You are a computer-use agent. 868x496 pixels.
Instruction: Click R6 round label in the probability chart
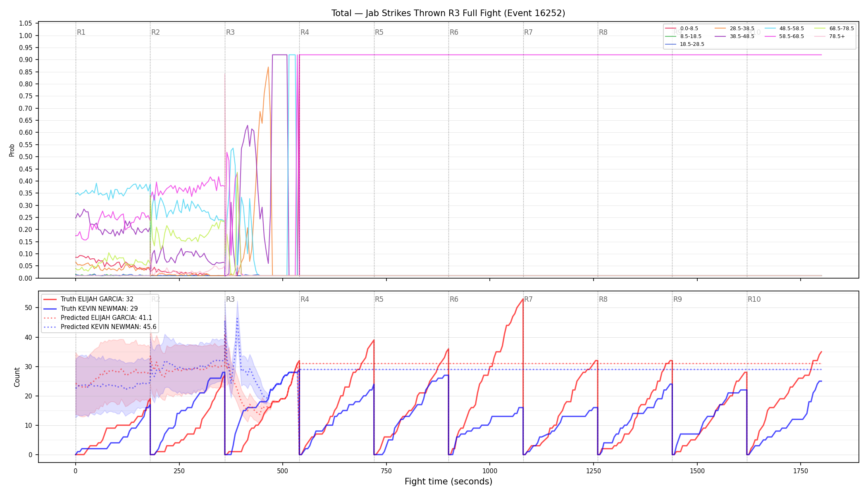[x=454, y=32]
